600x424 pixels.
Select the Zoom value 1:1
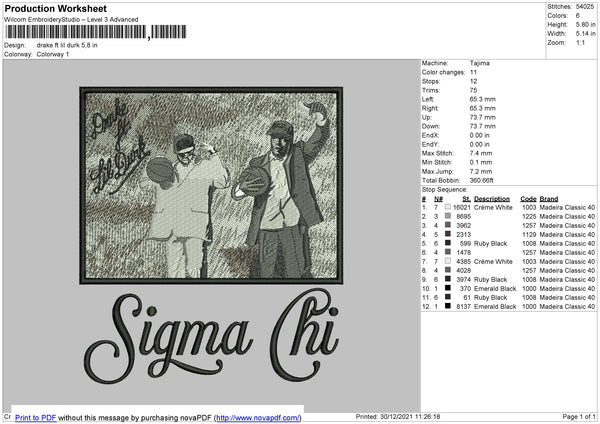coord(580,42)
